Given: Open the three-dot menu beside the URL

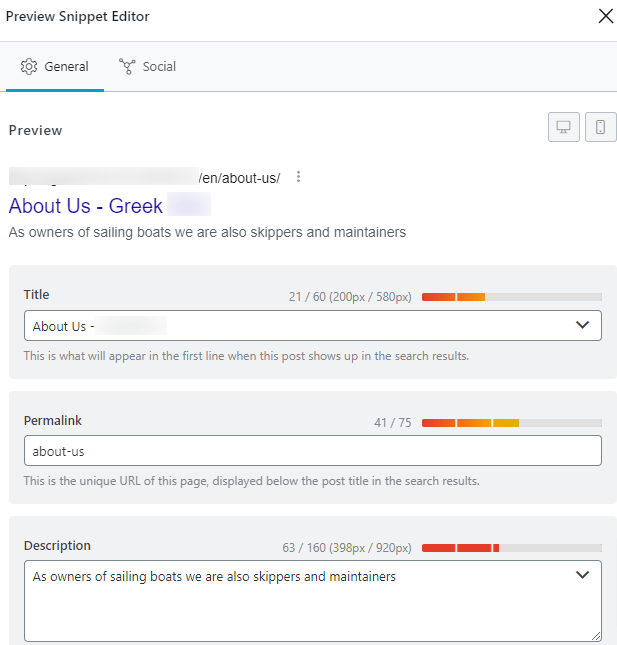Looking at the screenshot, I should coord(298,177).
